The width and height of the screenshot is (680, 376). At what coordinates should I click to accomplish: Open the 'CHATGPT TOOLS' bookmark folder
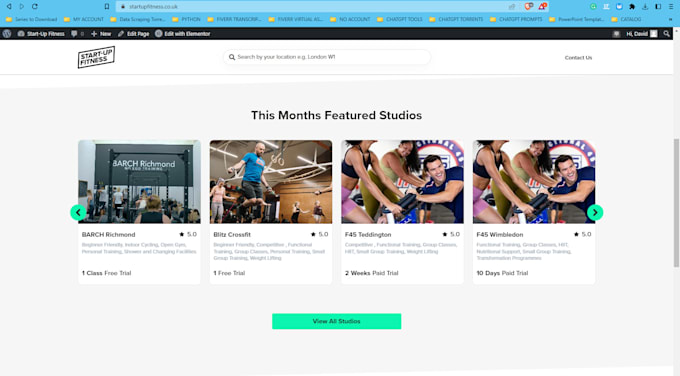(x=399, y=20)
